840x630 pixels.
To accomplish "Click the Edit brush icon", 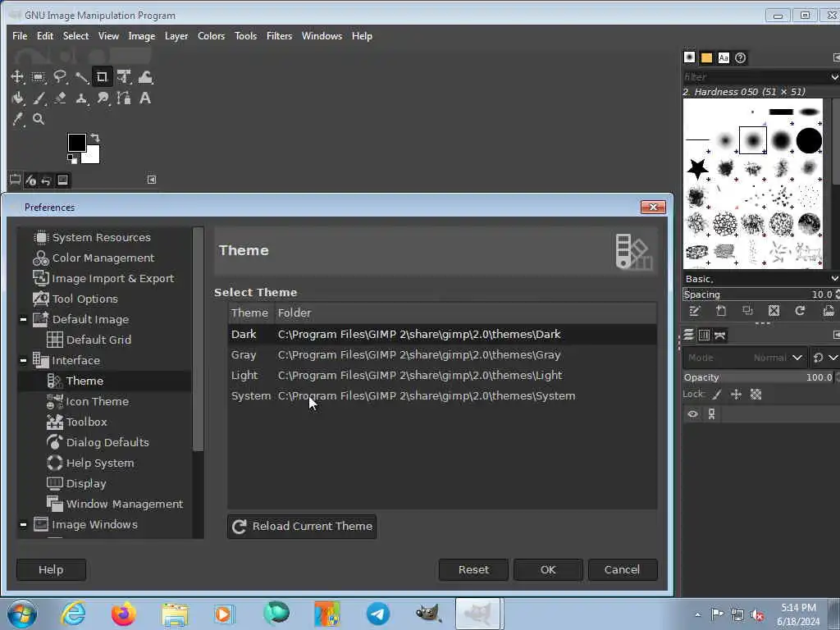I will click(x=694, y=311).
